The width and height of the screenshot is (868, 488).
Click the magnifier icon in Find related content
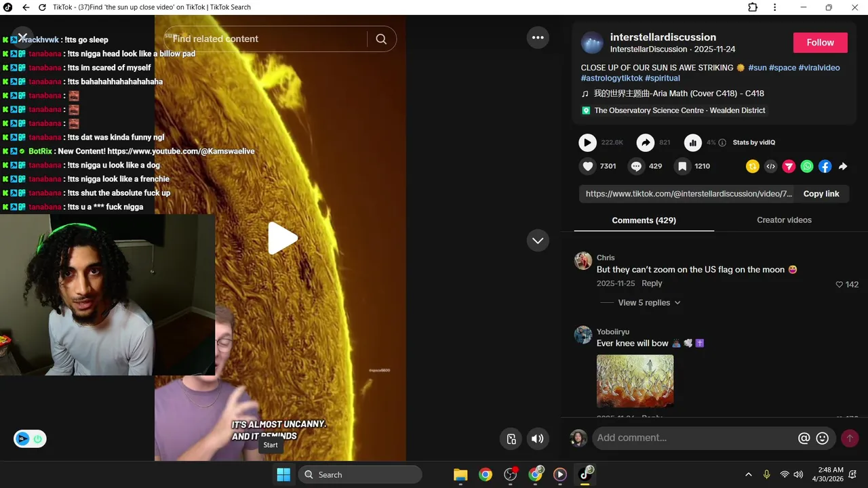[x=381, y=39]
